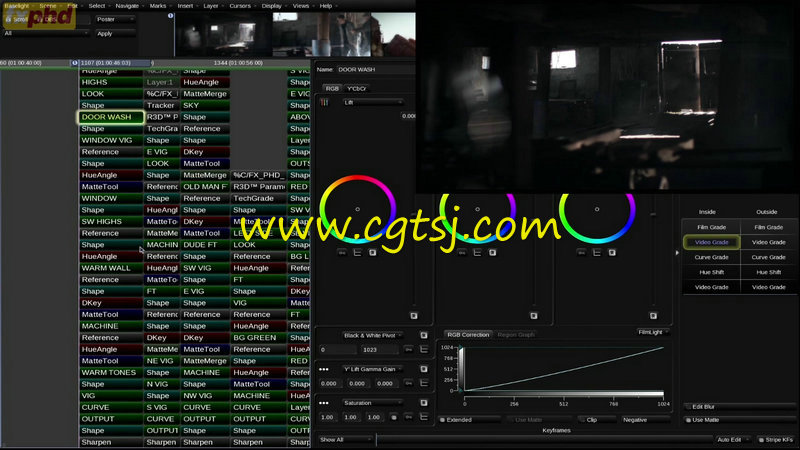
Task: Select Inside Curve Grade
Action: [x=711, y=257]
